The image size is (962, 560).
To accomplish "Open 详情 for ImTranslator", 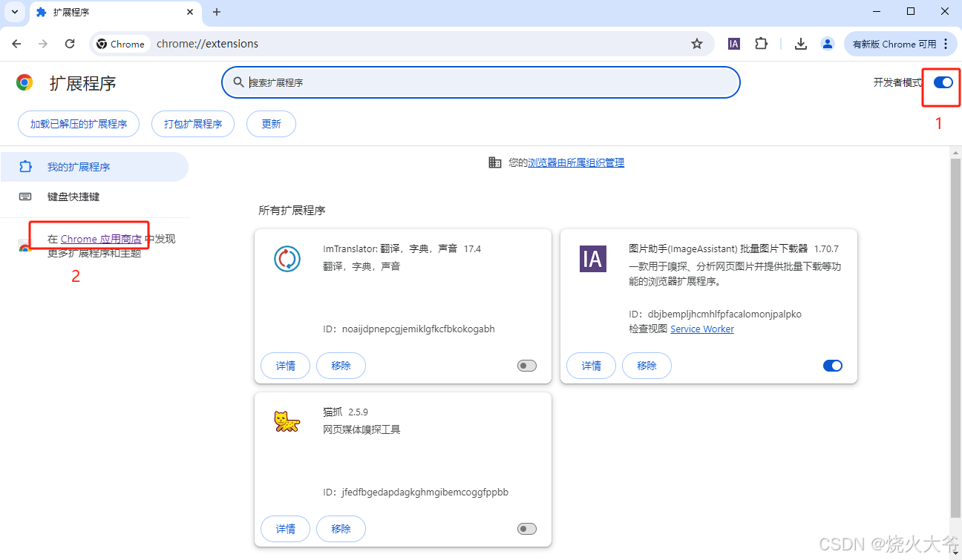I will 285,366.
